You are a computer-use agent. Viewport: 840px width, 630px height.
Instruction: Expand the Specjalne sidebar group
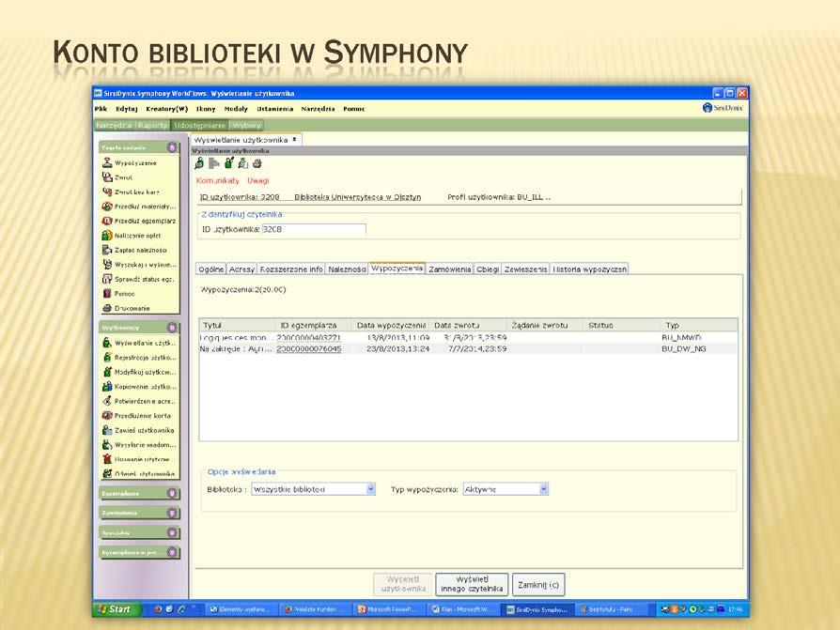[x=172, y=532]
